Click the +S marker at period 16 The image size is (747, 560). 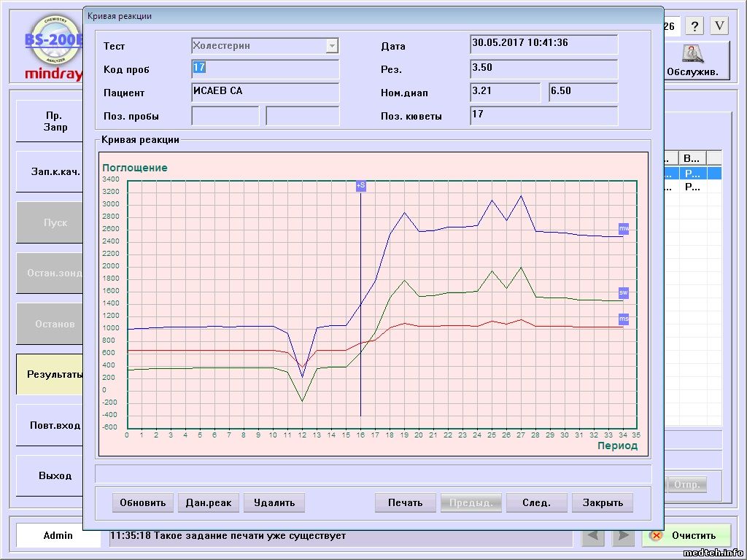click(360, 186)
